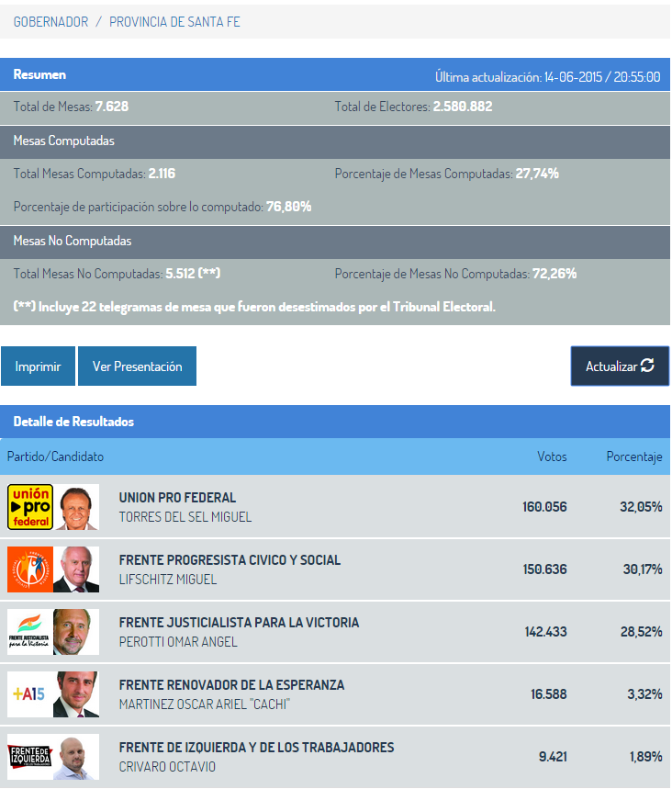Click the Partido/Candidato column header
672x789 pixels.
[x=55, y=456]
